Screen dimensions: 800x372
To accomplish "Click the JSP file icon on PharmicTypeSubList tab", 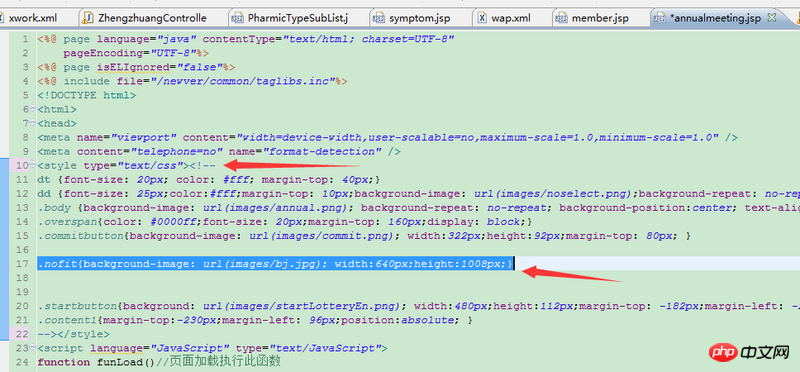I will (x=237, y=18).
